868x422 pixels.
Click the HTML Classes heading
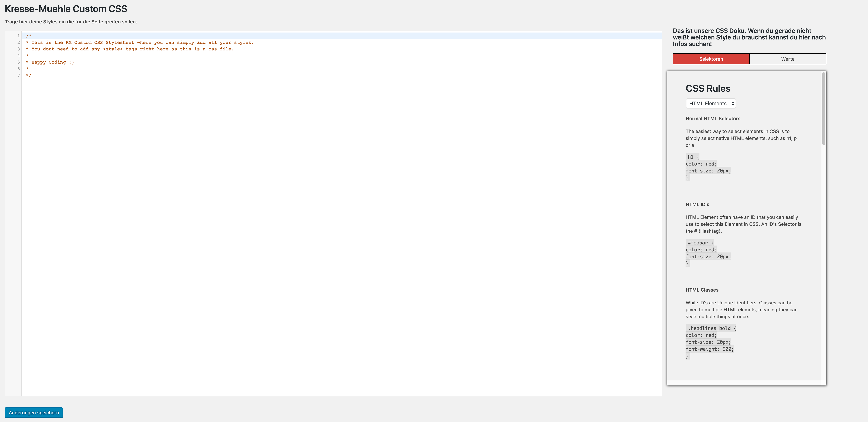click(x=702, y=290)
